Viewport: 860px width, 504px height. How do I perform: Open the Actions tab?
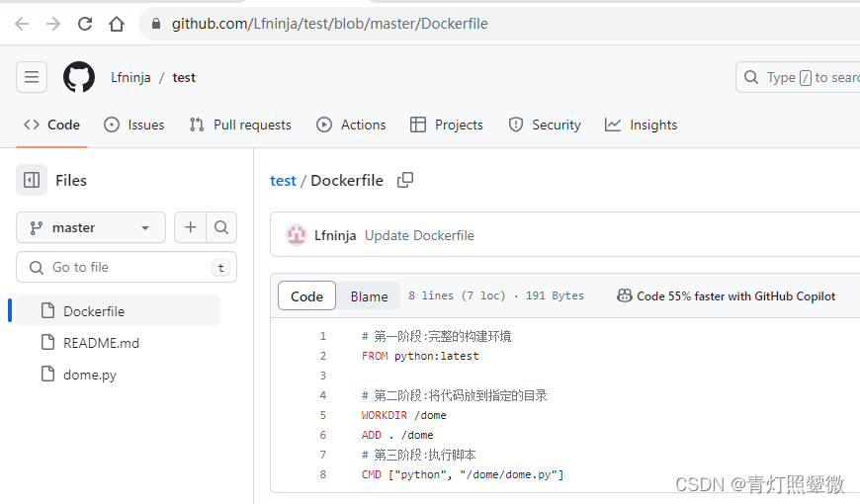pos(351,126)
